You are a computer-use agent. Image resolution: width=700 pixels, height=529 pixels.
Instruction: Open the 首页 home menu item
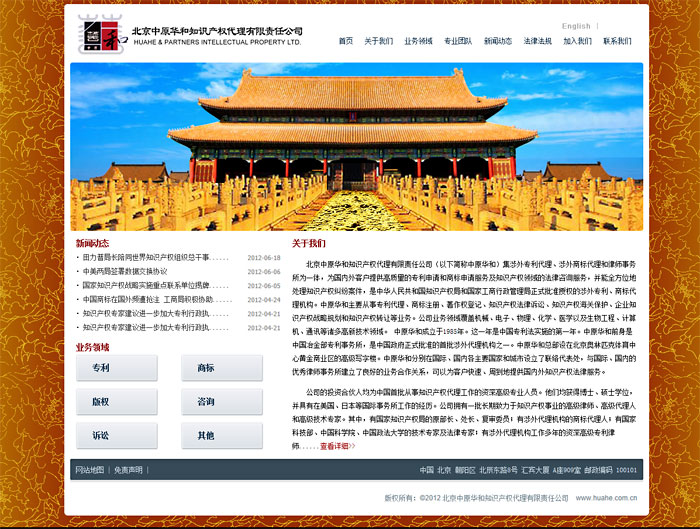(x=345, y=42)
